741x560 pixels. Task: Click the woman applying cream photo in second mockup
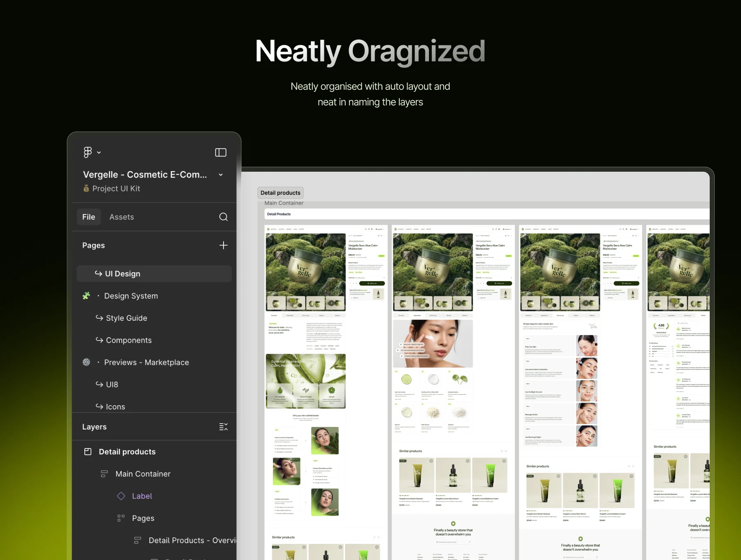433,343
